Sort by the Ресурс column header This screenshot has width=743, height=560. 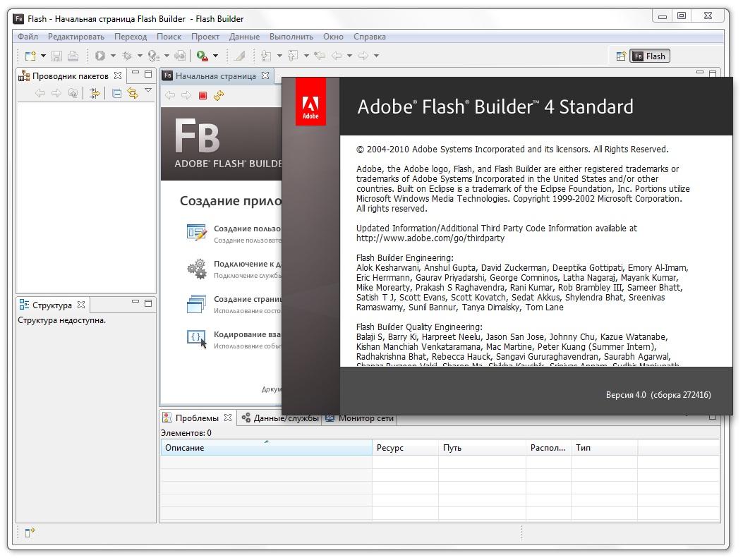click(405, 448)
